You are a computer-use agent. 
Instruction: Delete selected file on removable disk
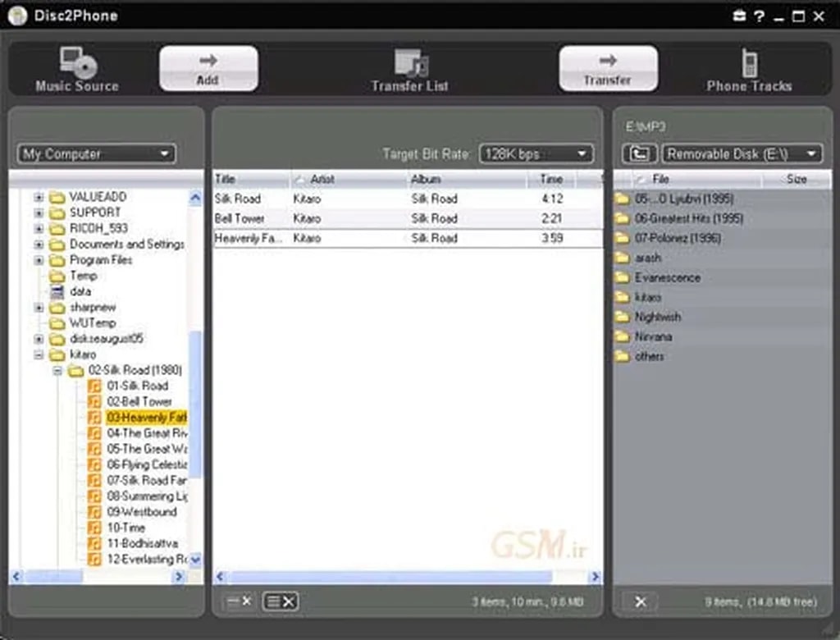point(641,602)
